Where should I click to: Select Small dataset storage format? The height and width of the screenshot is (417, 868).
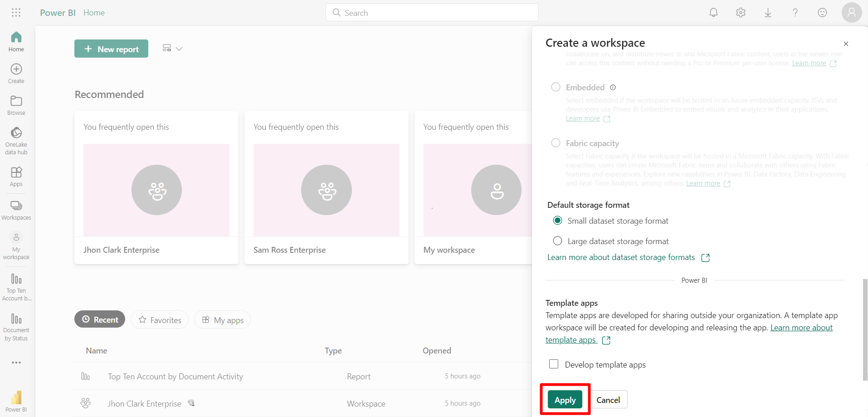click(557, 221)
